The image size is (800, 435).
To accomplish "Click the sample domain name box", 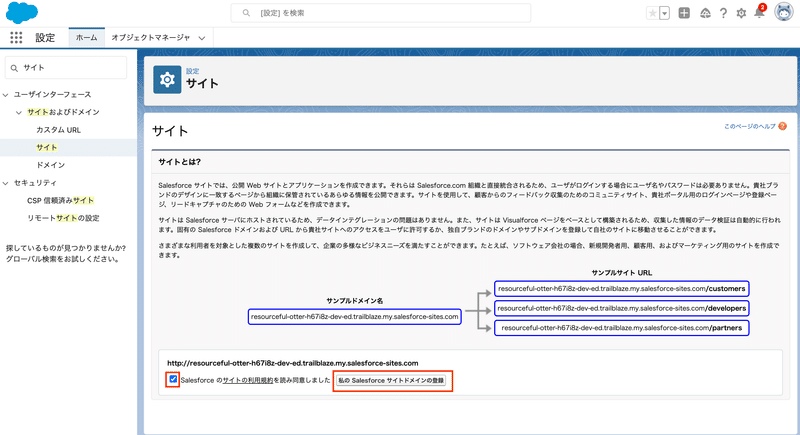I will coord(355,317).
